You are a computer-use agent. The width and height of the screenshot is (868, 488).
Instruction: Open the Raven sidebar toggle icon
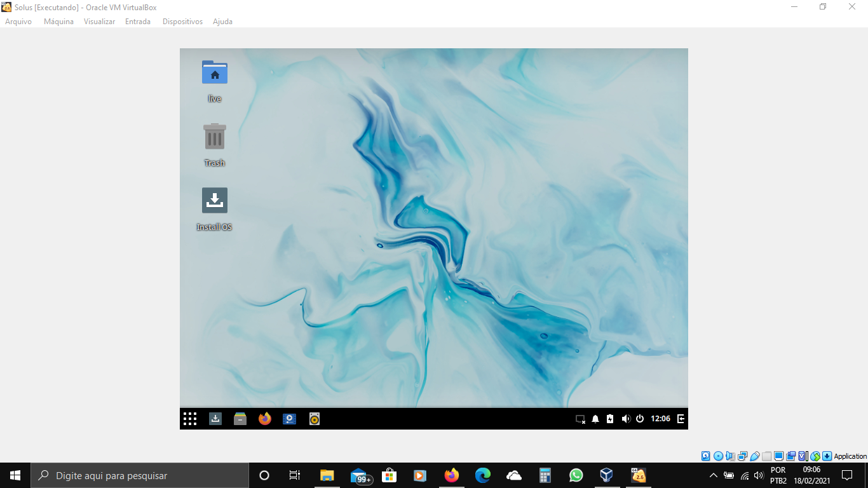click(681, 419)
